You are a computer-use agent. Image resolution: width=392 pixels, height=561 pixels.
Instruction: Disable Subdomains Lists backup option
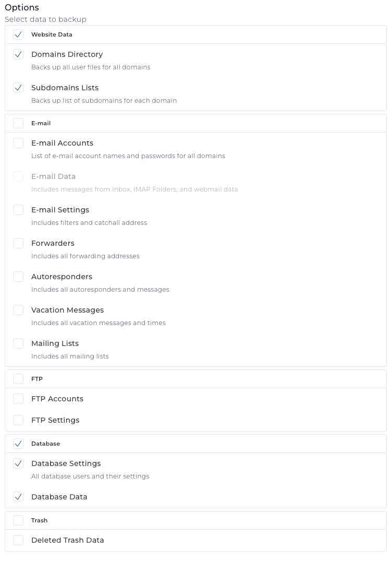pyautogui.click(x=18, y=88)
